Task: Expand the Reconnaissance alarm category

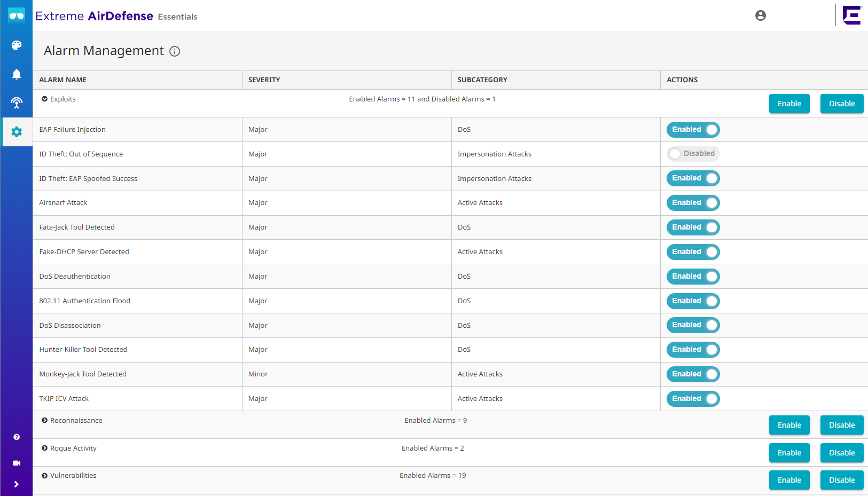Action: (x=45, y=420)
